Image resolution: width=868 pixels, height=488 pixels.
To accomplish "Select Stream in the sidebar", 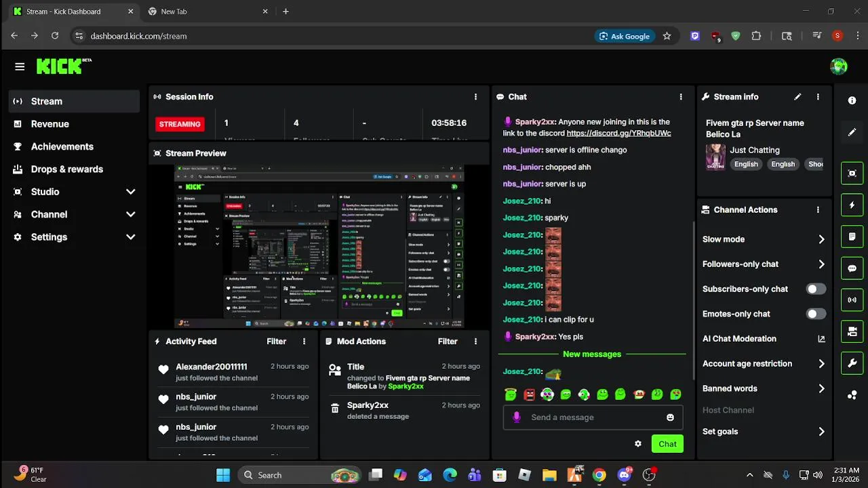I will 75,101.
